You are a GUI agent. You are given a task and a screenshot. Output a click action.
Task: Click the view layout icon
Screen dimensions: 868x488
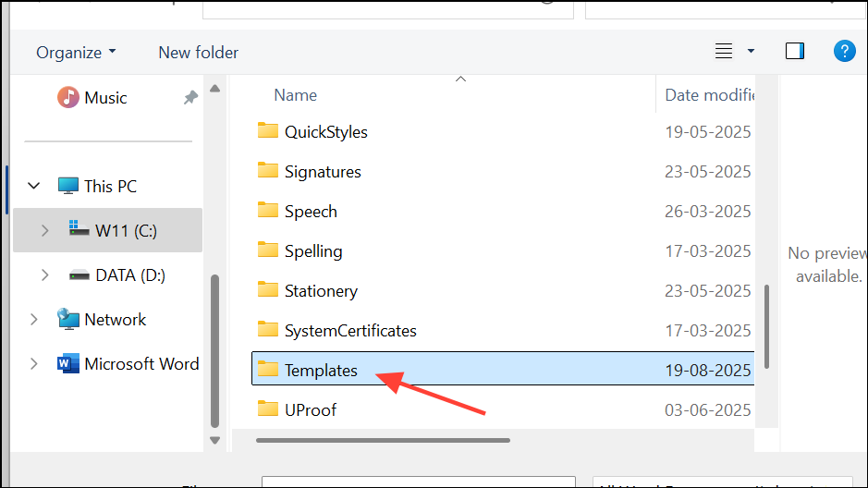coord(724,52)
